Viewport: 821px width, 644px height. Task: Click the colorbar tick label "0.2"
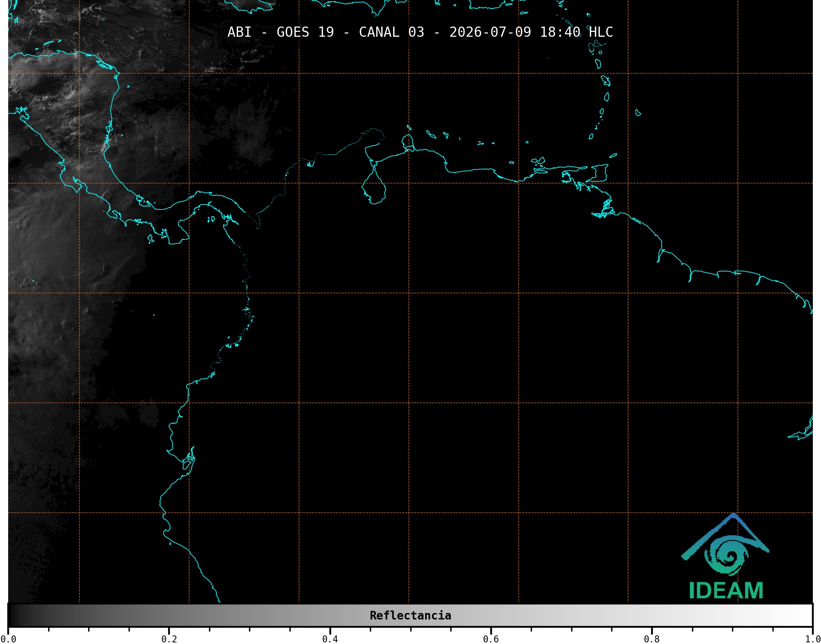[x=169, y=639]
